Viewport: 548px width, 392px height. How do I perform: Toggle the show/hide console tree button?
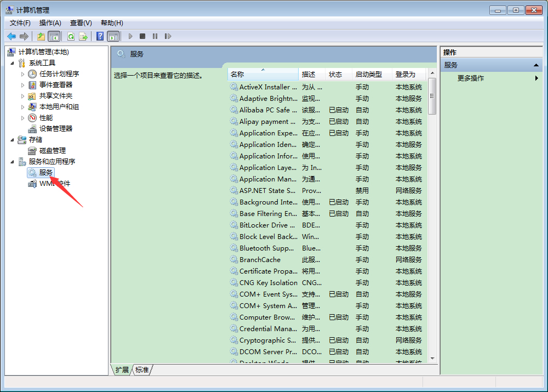point(53,36)
